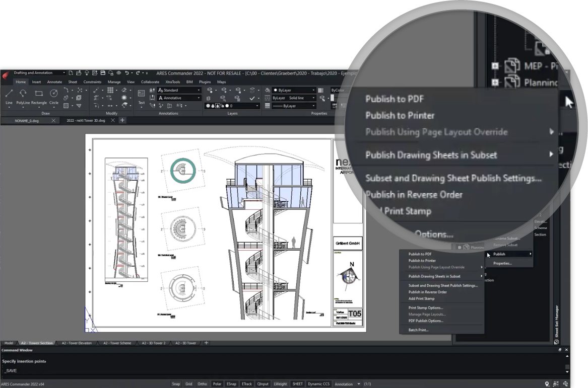This screenshot has width=588, height=388.
Task: Click the Command Window vertical scrollbar
Action: [x=567, y=364]
